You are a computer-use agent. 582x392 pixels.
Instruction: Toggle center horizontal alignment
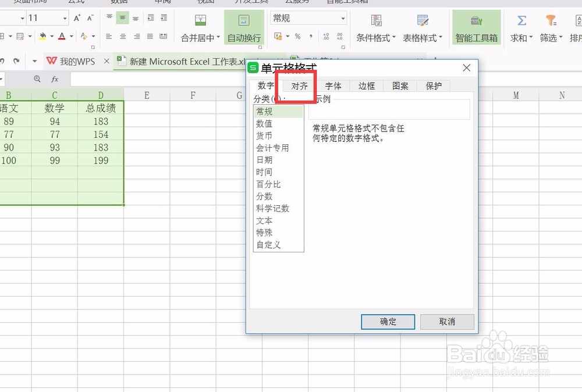tap(122, 37)
